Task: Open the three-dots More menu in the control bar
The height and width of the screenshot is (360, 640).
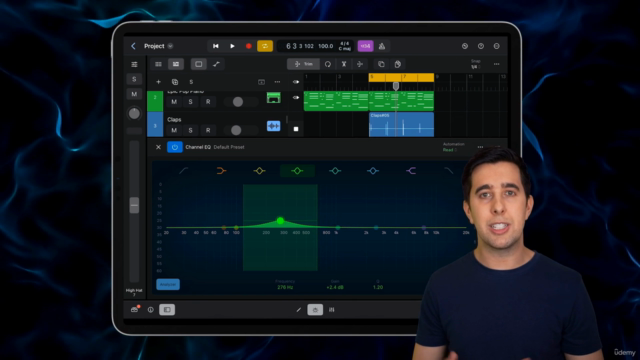Action: point(496,46)
